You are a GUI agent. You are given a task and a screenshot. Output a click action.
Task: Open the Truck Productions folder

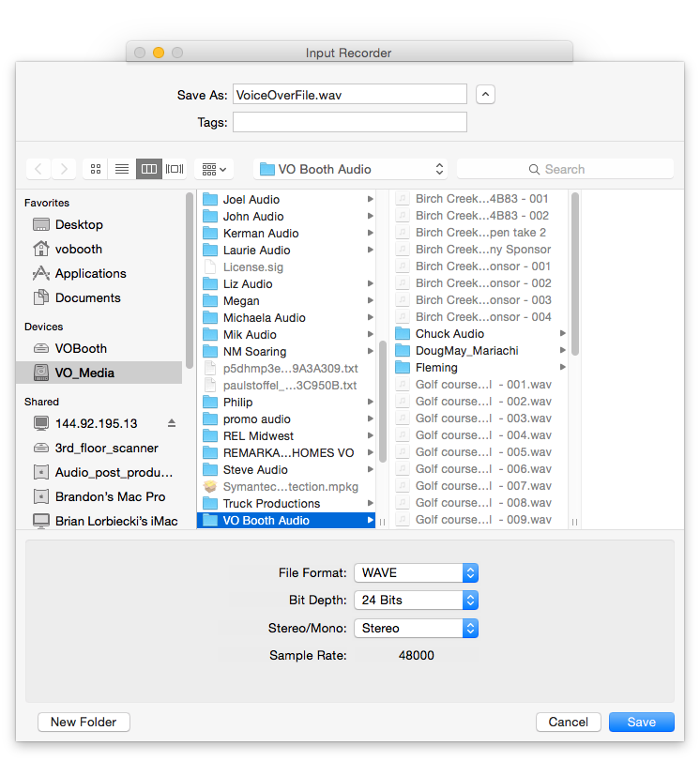coord(286,503)
